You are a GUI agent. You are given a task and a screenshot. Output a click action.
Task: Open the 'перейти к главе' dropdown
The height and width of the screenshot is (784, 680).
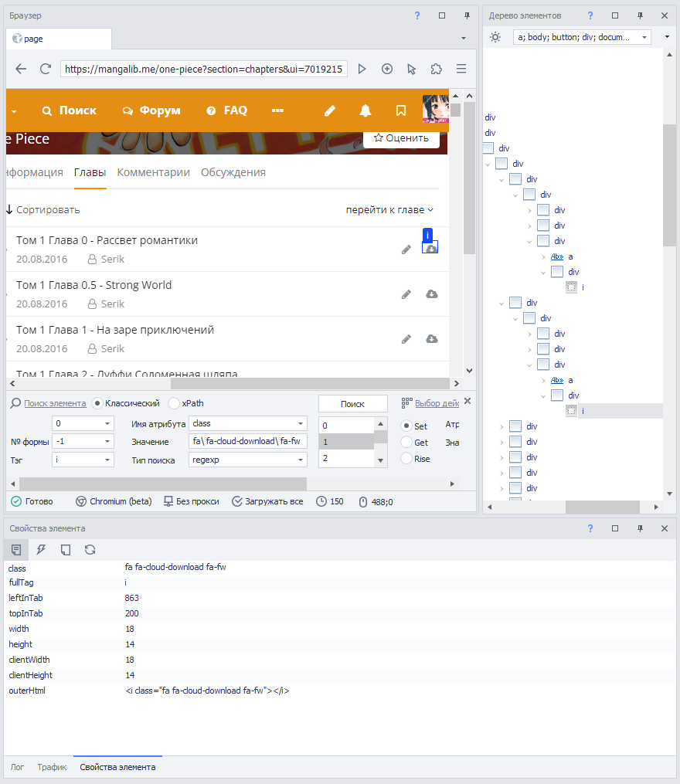pyautogui.click(x=389, y=210)
